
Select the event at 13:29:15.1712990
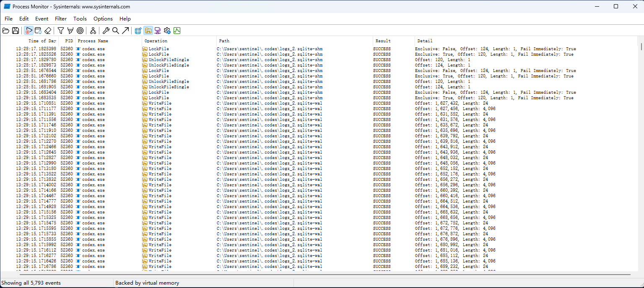coord(319,163)
